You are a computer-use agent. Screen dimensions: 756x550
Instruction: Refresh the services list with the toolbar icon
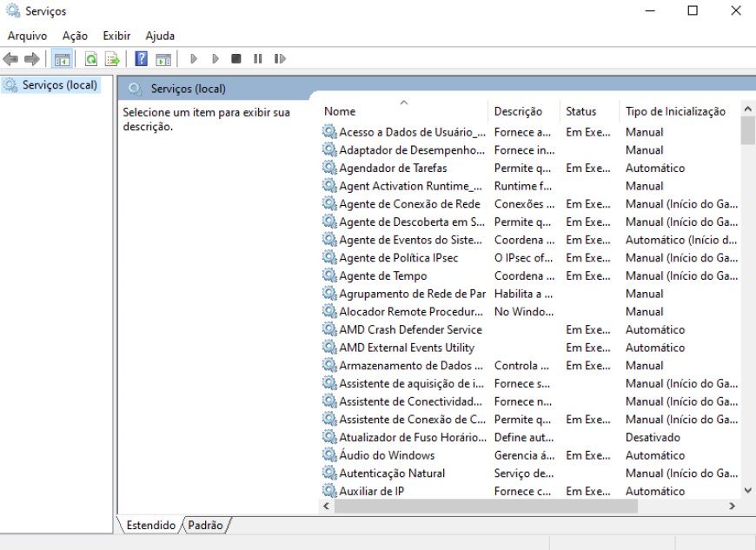[91, 59]
